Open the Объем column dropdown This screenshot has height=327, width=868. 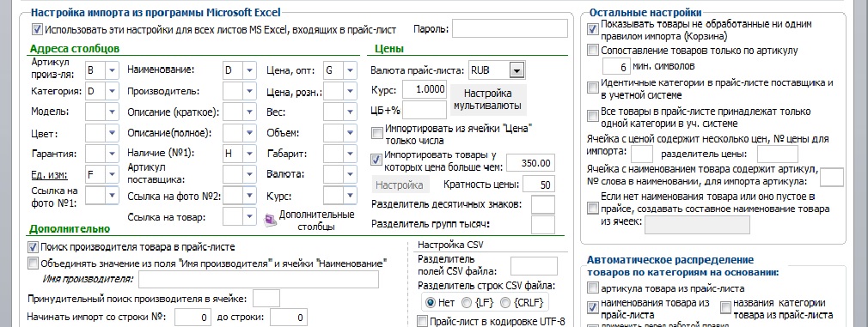click(351, 133)
